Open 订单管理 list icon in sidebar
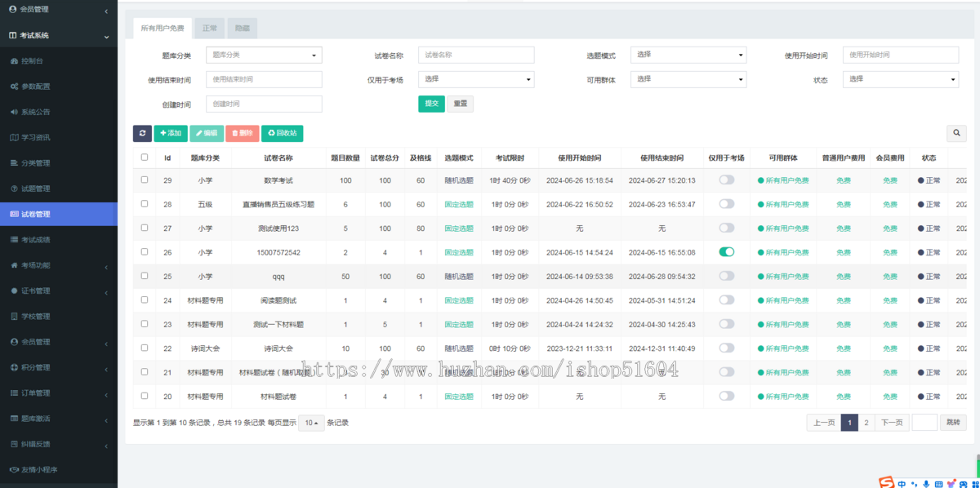Viewport: 980px width, 488px height. point(14,393)
